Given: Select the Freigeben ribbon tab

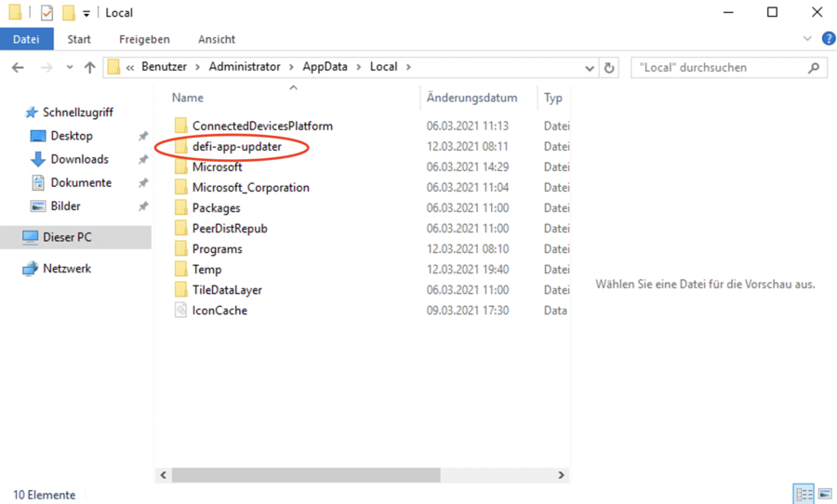Looking at the screenshot, I should pyautogui.click(x=144, y=39).
